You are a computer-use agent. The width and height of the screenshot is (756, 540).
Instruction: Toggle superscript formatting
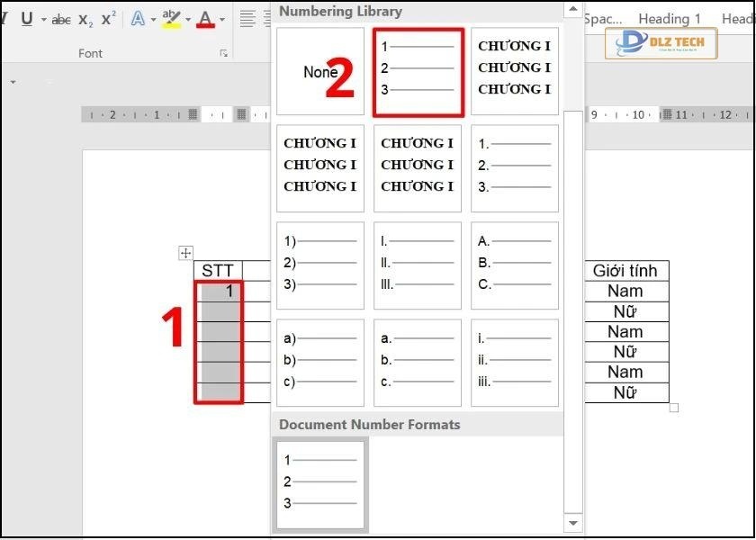(108, 19)
